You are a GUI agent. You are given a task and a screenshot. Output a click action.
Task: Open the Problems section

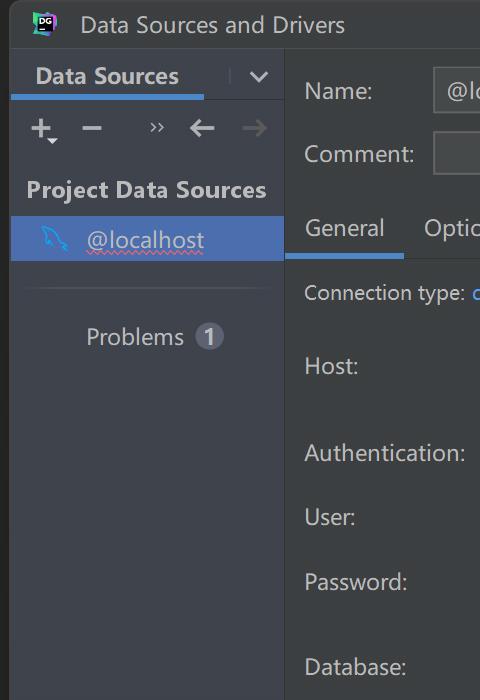[x=135, y=337]
